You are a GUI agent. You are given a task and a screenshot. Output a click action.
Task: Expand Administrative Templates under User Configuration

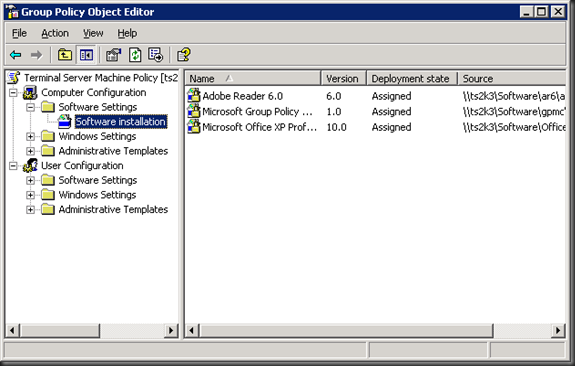coord(30,210)
